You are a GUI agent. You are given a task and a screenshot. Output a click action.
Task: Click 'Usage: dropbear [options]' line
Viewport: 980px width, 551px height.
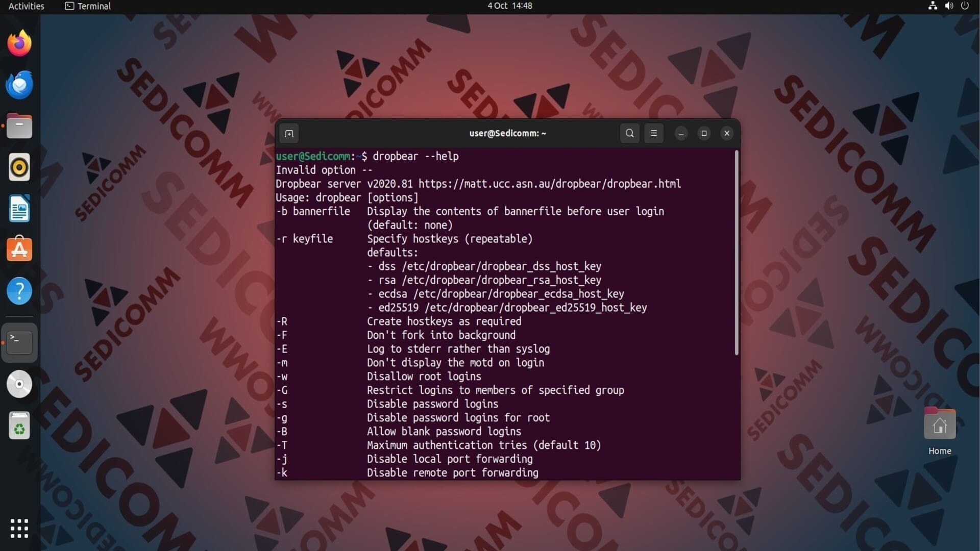pyautogui.click(x=347, y=197)
